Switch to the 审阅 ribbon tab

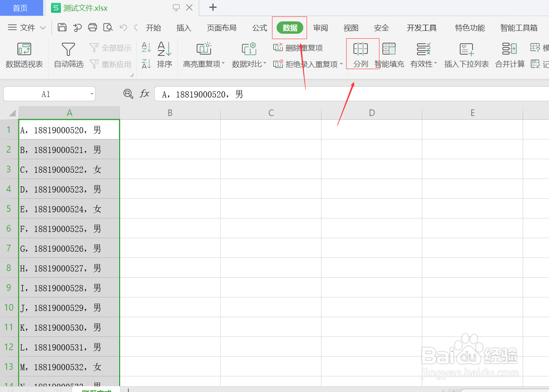(x=321, y=28)
